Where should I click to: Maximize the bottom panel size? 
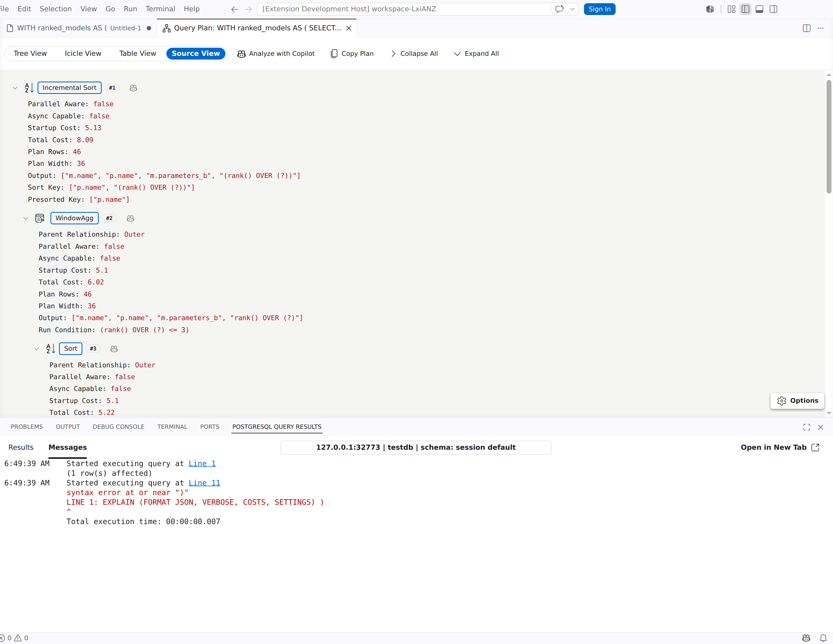[807, 427]
